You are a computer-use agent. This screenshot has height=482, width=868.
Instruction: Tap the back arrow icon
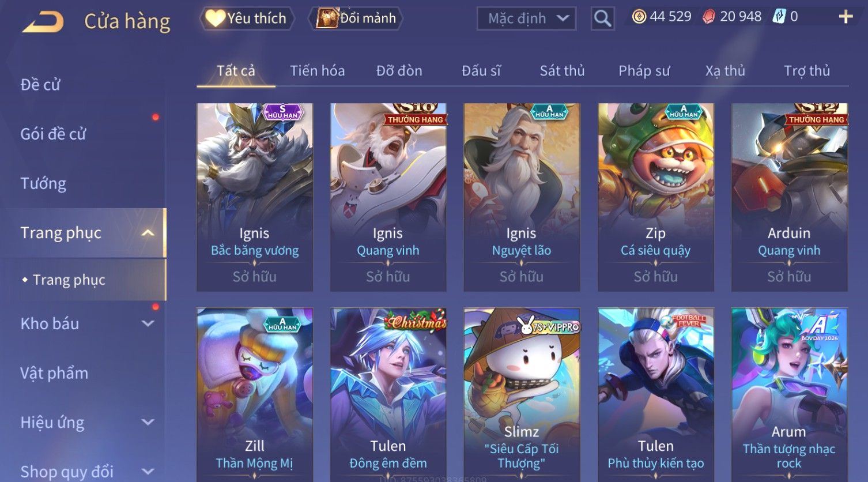click(x=43, y=22)
